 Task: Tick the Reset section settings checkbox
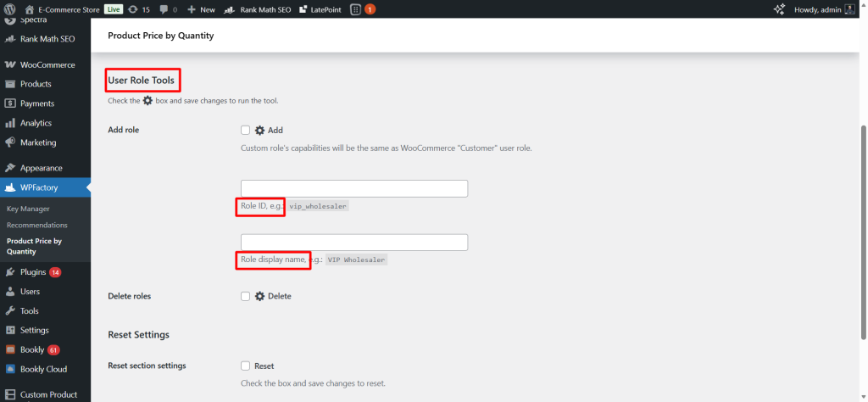pos(246,366)
